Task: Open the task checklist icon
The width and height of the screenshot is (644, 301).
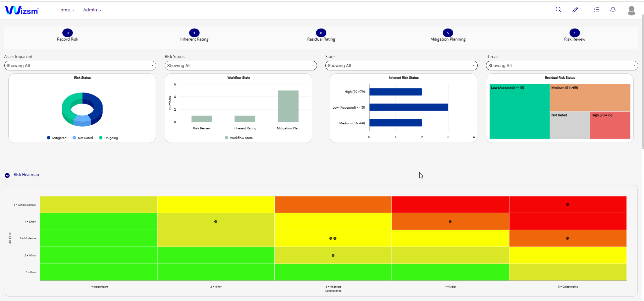Action: coord(596,10)
